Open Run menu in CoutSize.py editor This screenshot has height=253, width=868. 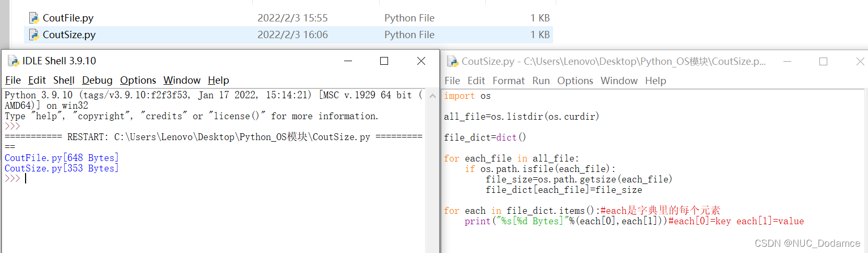pos(541,80)
